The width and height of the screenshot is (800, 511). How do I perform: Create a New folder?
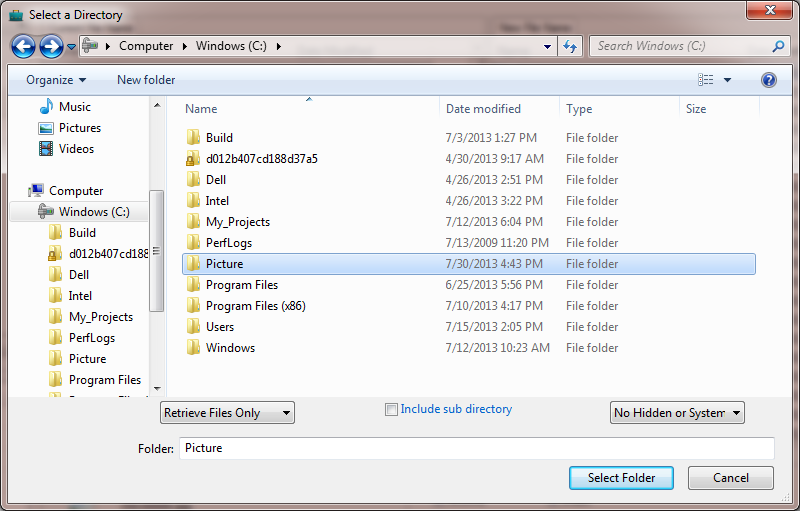click(x=146, y=80)
